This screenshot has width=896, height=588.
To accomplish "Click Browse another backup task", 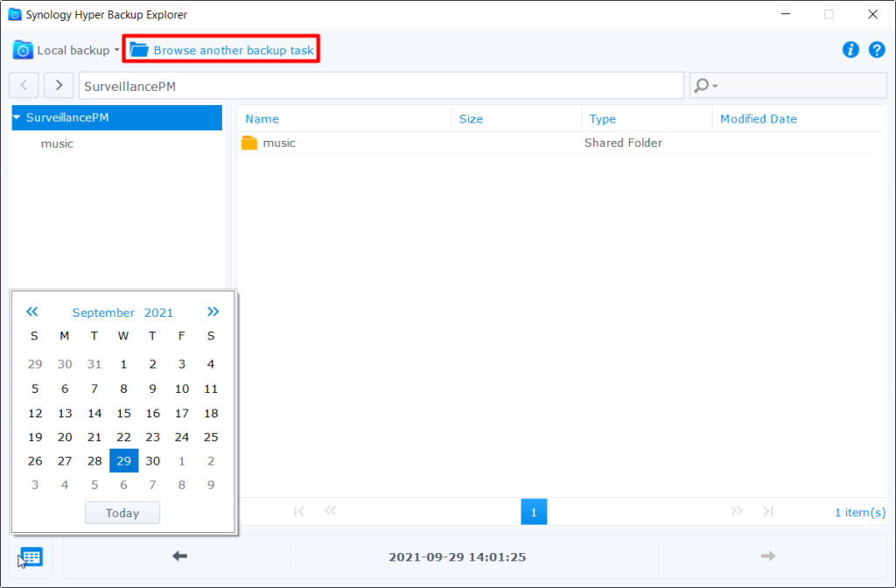I will (x=221, y=50).
